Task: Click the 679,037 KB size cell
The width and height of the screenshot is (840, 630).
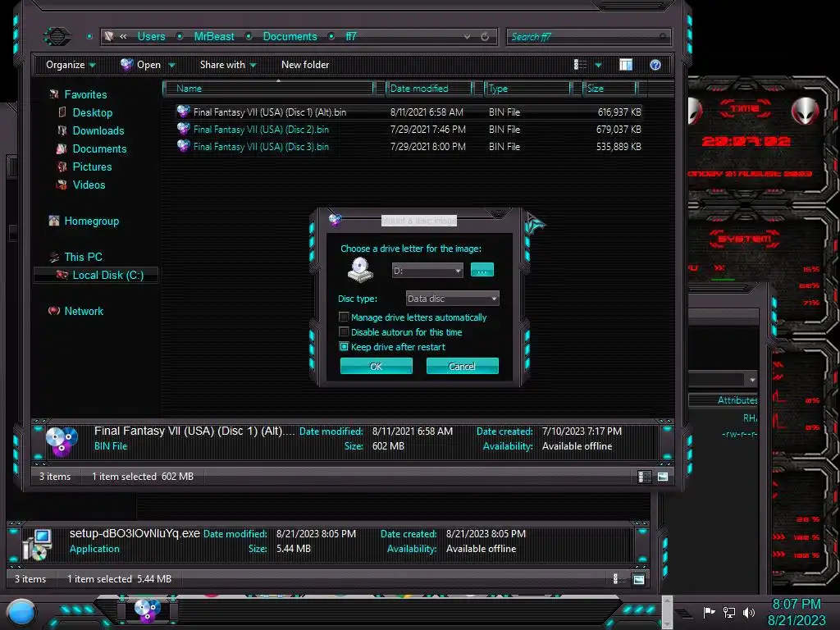Action: [x=619, y=129]
